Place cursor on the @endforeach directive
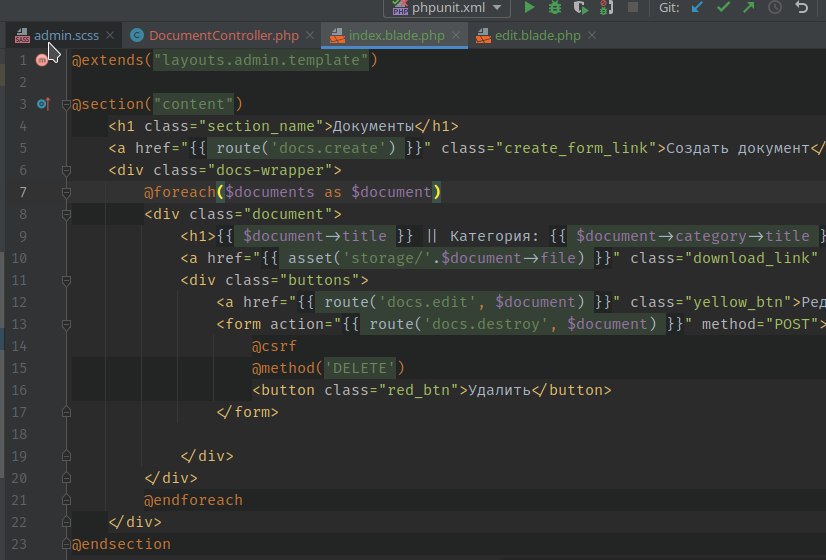 193,500
